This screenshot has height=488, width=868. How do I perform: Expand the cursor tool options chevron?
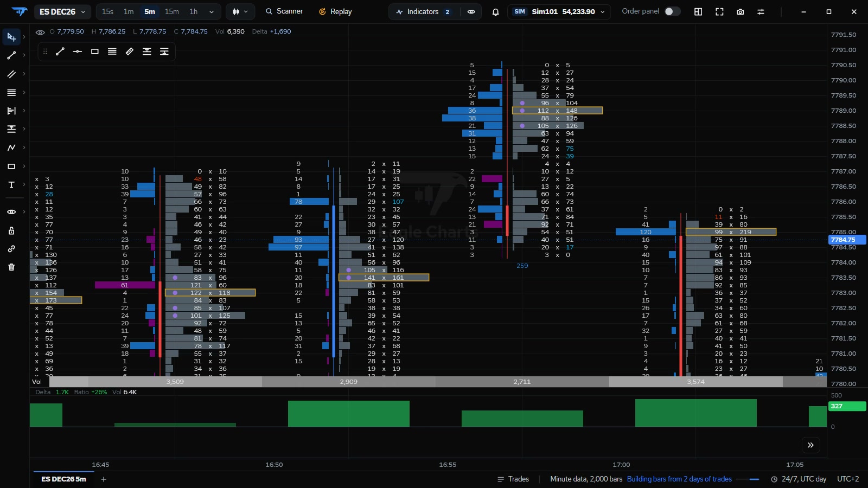(x=24, y=37)
